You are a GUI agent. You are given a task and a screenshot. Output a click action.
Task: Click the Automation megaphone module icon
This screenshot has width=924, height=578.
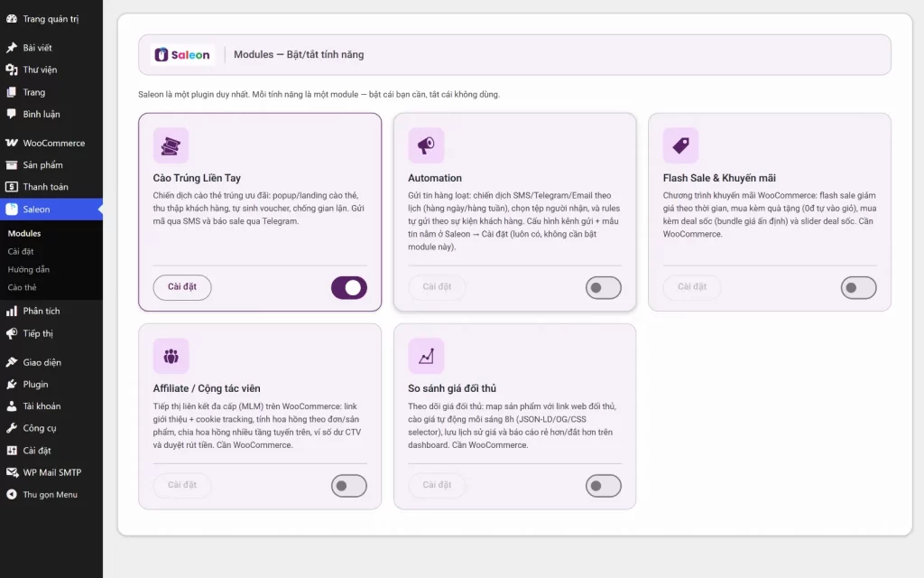(426, 145)
